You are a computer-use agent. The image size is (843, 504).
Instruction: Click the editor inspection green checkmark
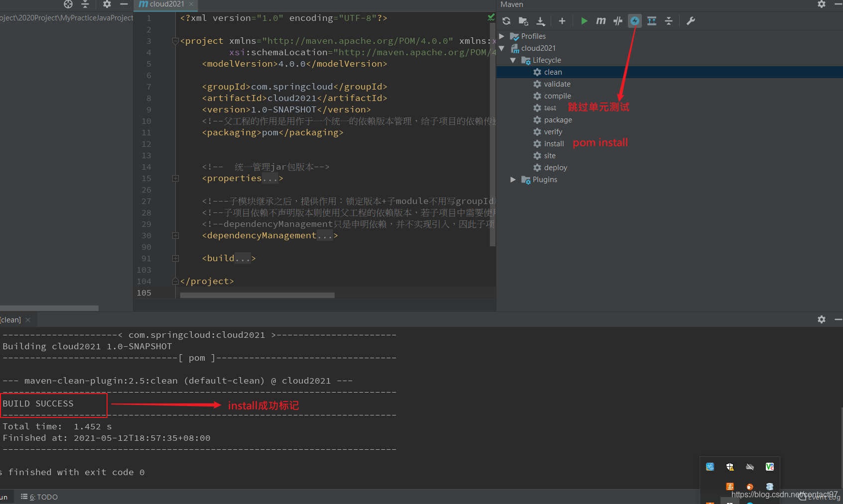(491, 17)
